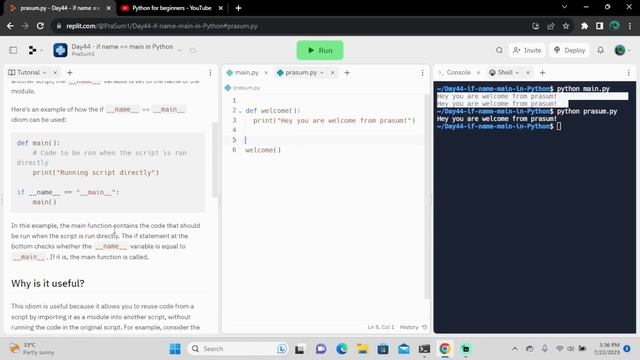
Task: Switch to the main.py tab
Action: 243,73
